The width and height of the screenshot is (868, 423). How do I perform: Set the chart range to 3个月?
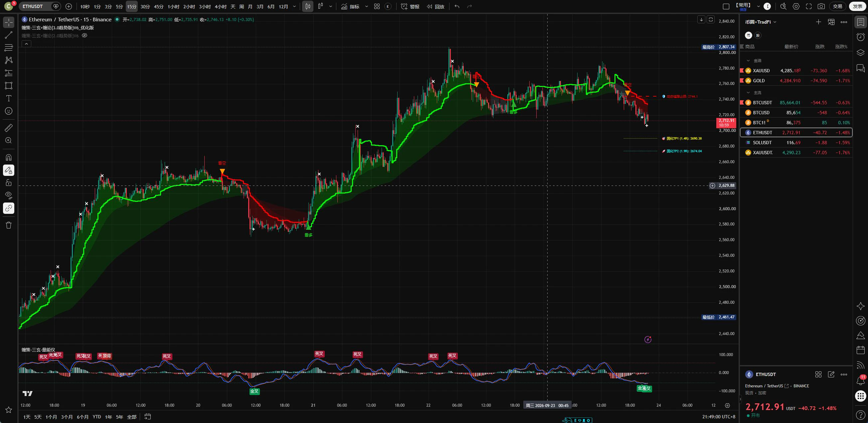tap(67, 417)
